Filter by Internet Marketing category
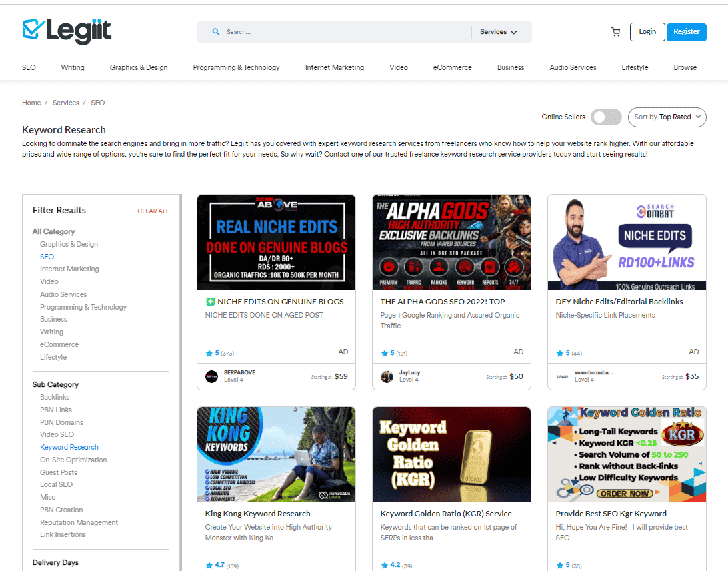 coord(69,269)
